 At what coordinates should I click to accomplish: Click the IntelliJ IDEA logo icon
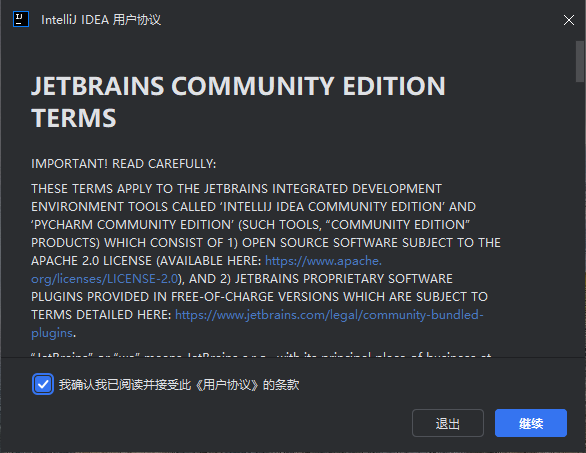click(21, 19)
